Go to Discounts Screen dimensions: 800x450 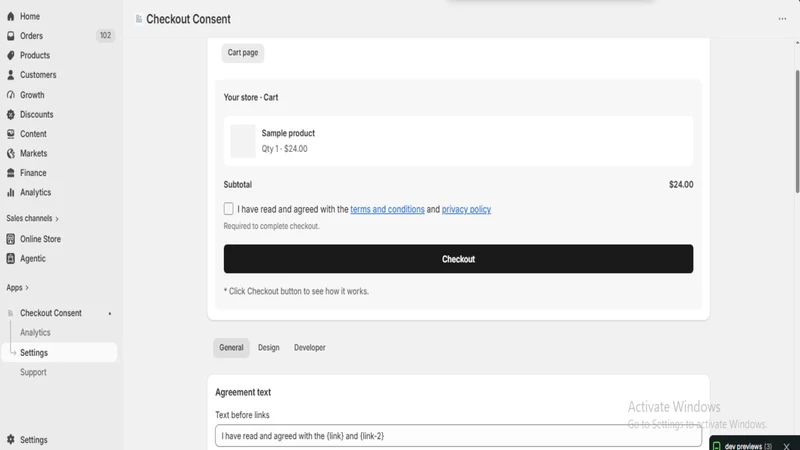click(x=36, y=114)
